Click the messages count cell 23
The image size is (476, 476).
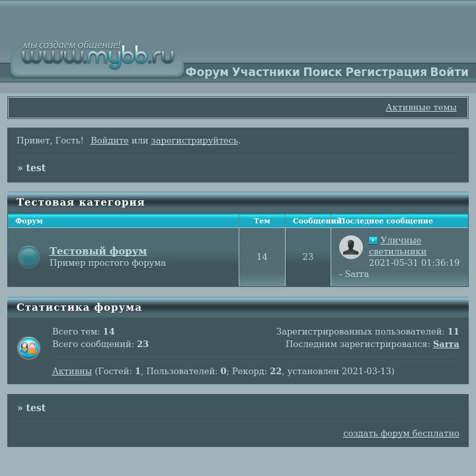coord(308,257)
